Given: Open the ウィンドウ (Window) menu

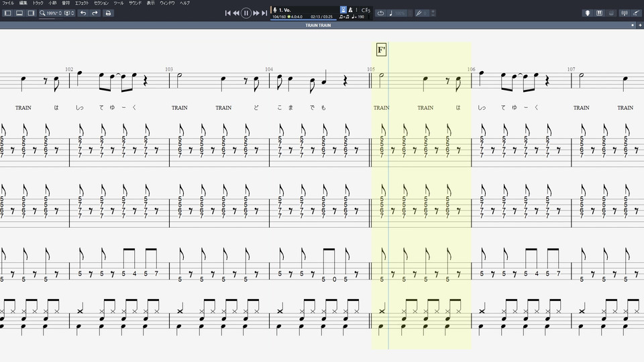Looking at the screenshot, I should click(167, 3).
